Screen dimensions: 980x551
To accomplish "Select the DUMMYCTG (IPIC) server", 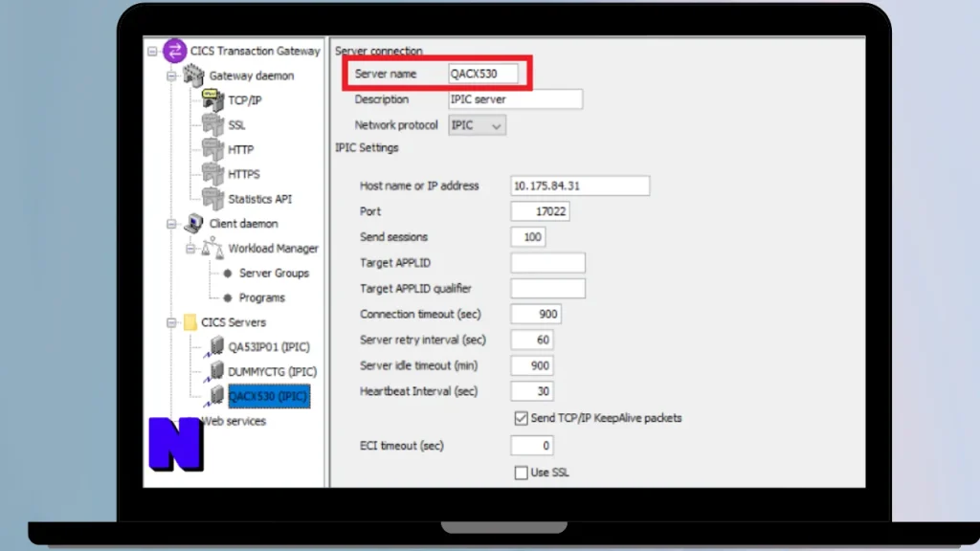I will click(273, 372).
